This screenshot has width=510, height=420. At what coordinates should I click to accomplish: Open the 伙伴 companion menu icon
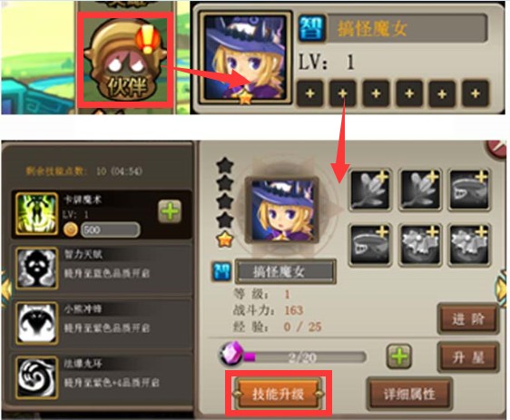[x=125, y=61]
